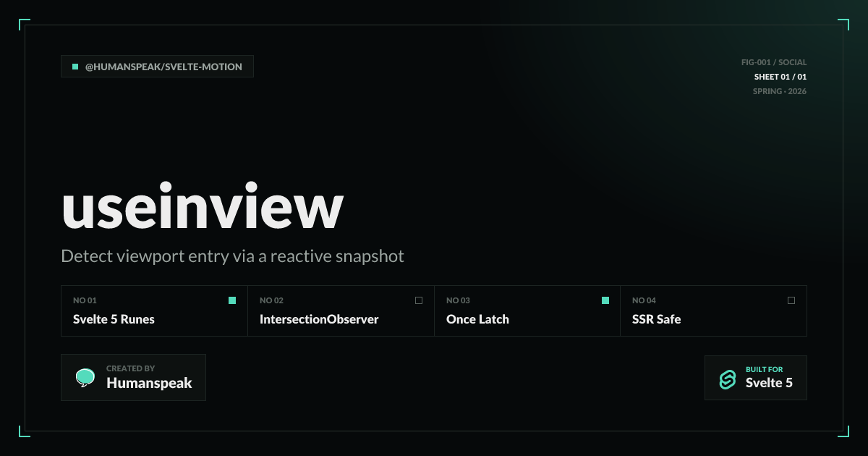The height and width of the screenshot is (456, 868).
Task: Click the "SPRING · 2026" text
Action: click(780, 91)
